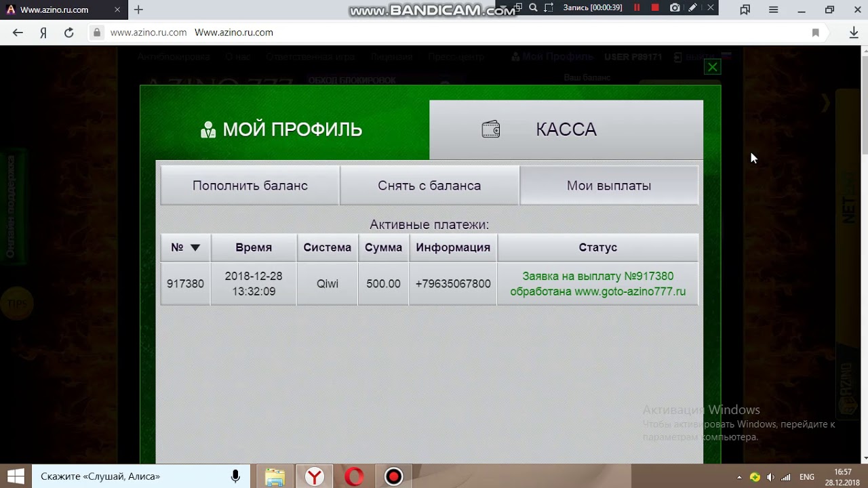This screenshot has height=488, width=868.
Task: Close the profile dialog with green X
Action: (x=712, y=66)
